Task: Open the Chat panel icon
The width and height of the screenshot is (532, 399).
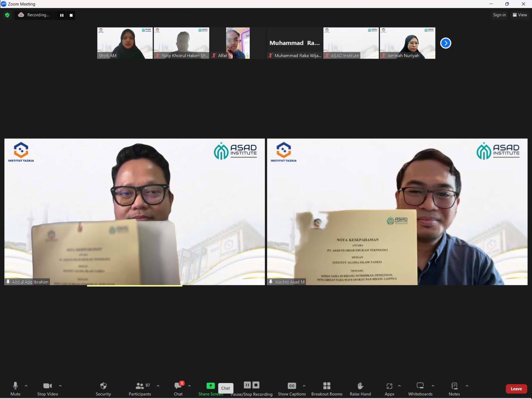Action: (178, 389)
